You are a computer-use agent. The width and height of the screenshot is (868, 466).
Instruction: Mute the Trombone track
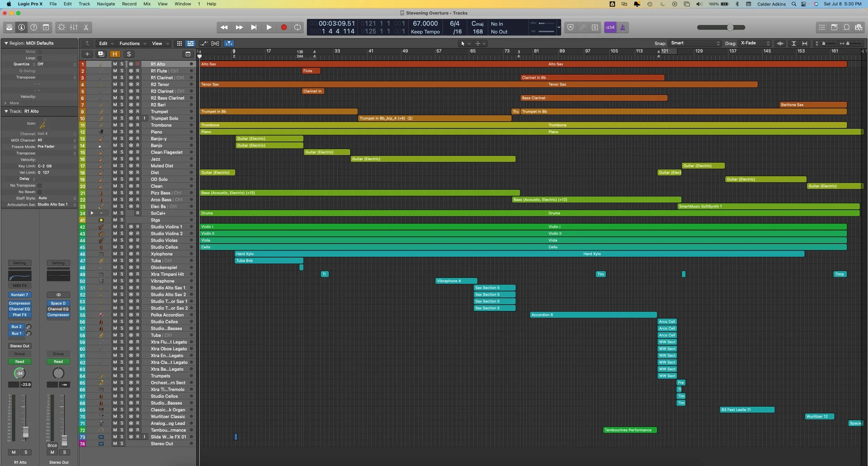pos(115,125)
